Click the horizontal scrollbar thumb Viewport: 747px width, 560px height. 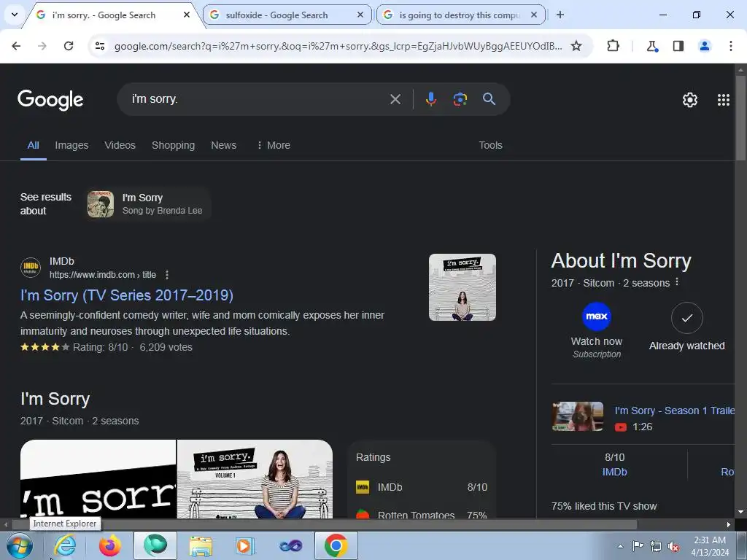(325, 524)
